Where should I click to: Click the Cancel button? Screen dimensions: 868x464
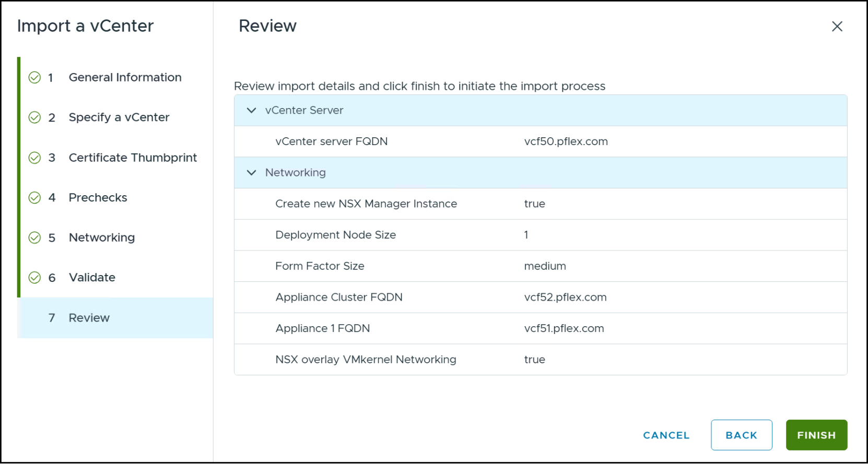(x=666, y=435)
